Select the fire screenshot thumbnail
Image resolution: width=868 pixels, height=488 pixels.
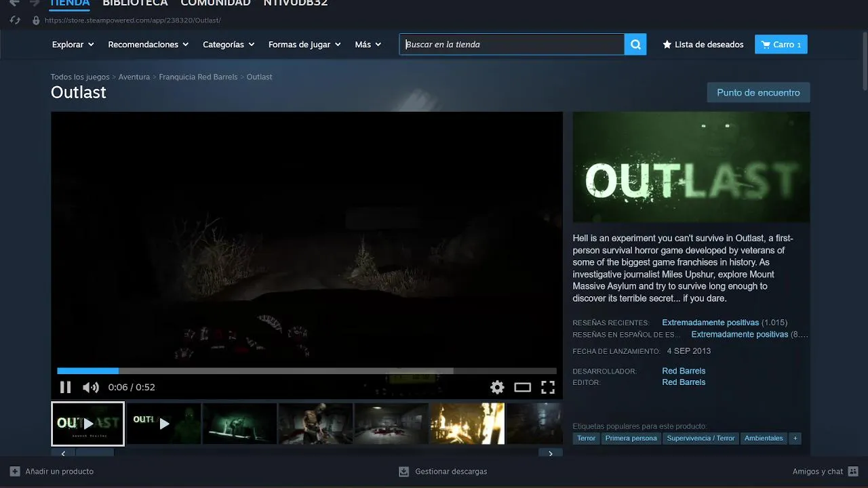point(467,424)
